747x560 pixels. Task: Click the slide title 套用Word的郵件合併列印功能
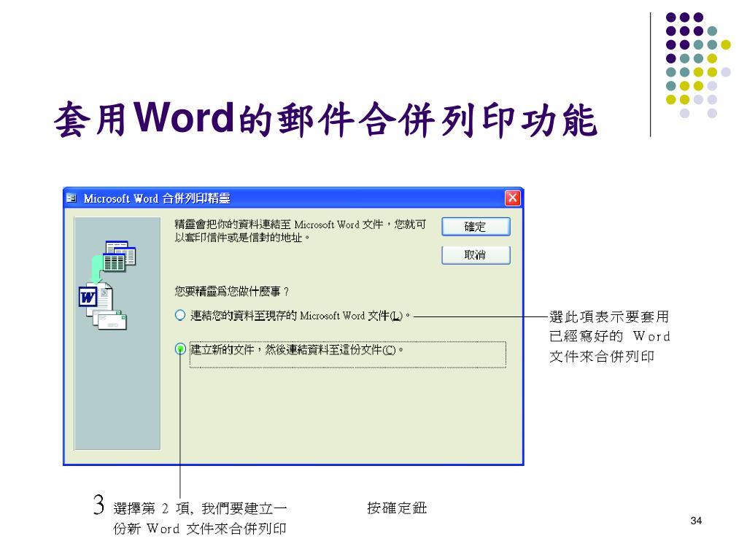325,119
